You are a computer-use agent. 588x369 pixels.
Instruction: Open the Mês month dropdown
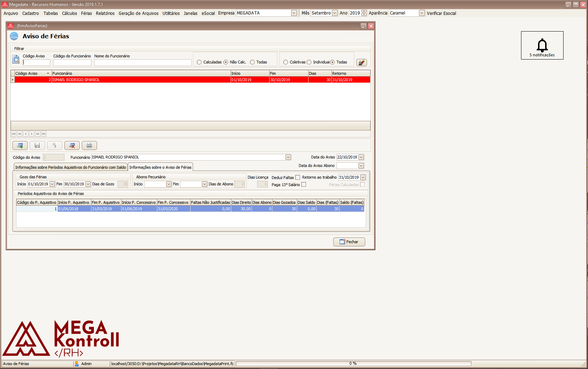[x=334, y=13]
